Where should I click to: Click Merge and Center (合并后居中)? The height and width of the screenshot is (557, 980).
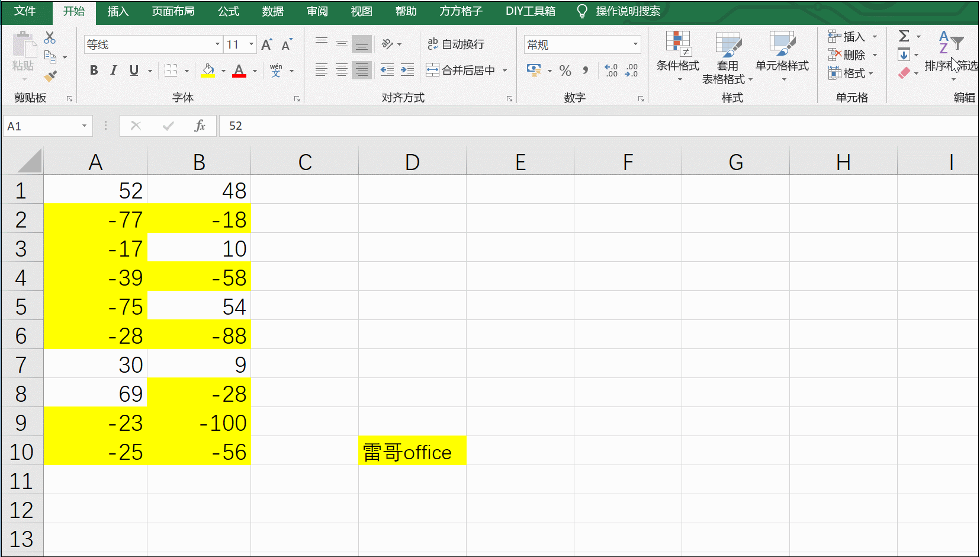[461, 71]
